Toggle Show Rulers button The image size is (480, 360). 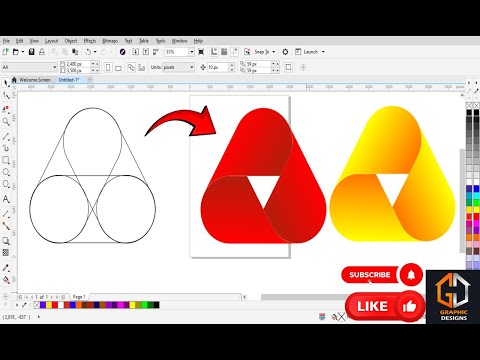pyautogui.click(x=214, y=52)
